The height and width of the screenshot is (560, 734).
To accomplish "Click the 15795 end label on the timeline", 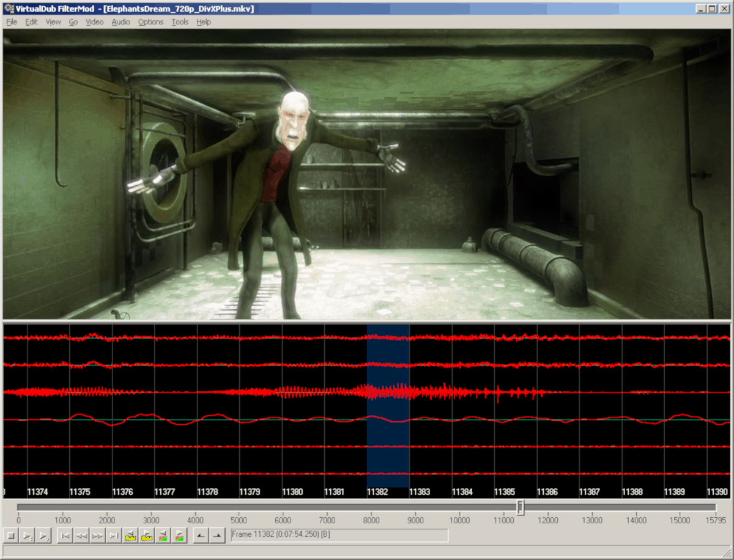I will click(716, 520).
